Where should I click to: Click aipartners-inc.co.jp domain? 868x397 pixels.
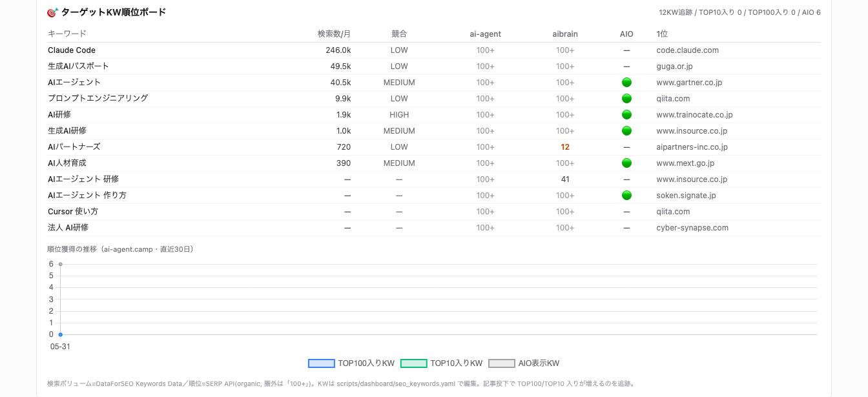[692, 147]
